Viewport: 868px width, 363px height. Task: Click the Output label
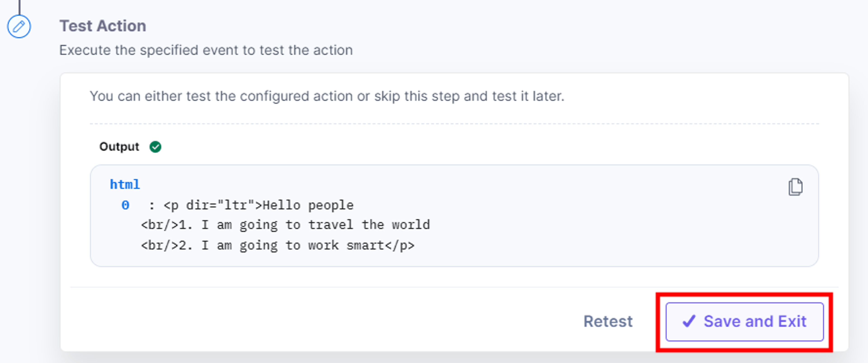point(119,147)
